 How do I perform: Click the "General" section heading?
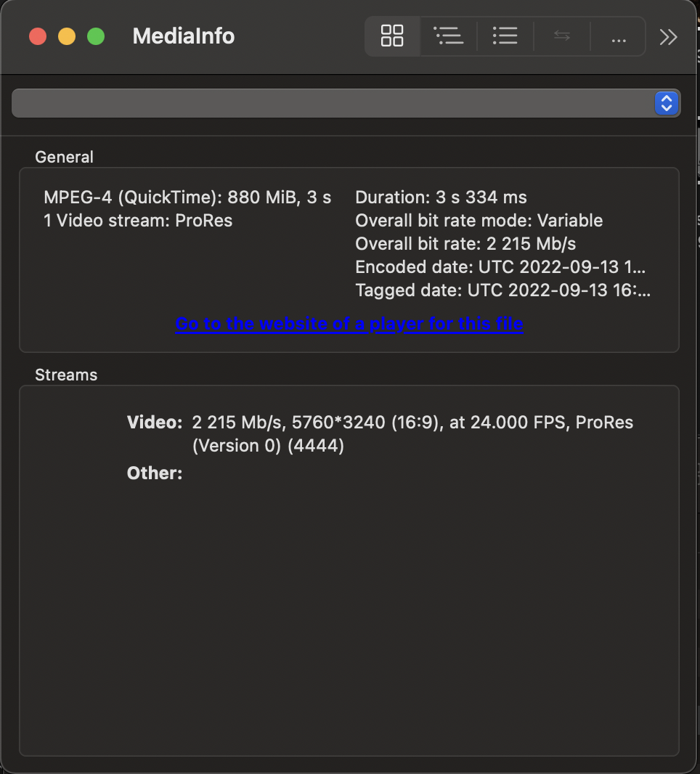(64, 157)
